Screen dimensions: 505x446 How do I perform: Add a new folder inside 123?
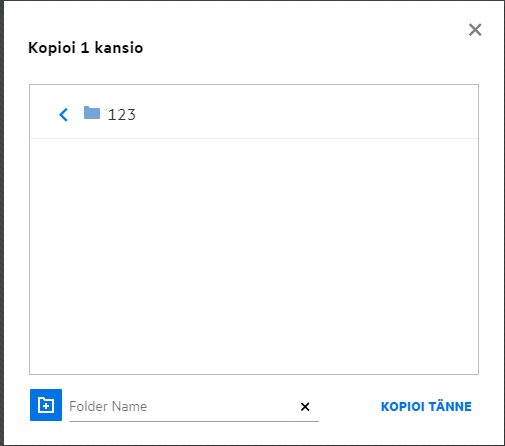pyautogui.click(x=46, y=405)
